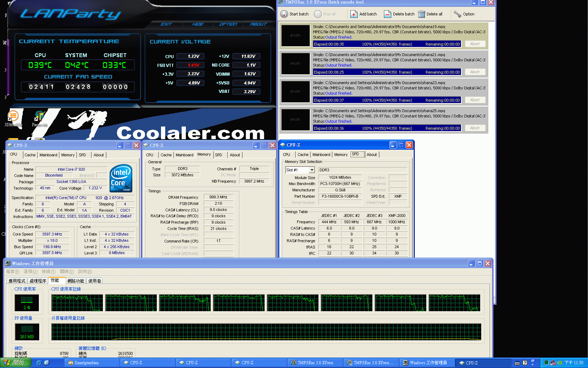Click the Part Number field F3-16000C9-1GBPI-B
The width and height of the screenshot is (588, 368).
pyautogui.click(x=340, y=196)
